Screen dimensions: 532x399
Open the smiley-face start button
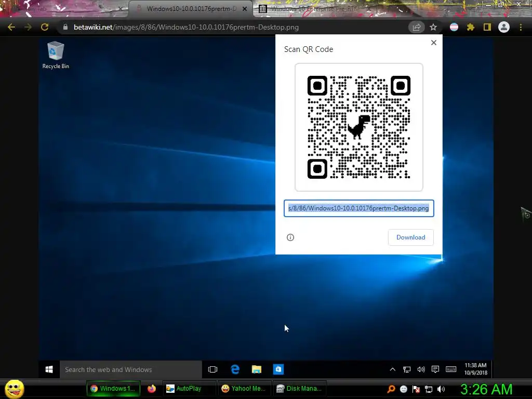coord(14,389)
